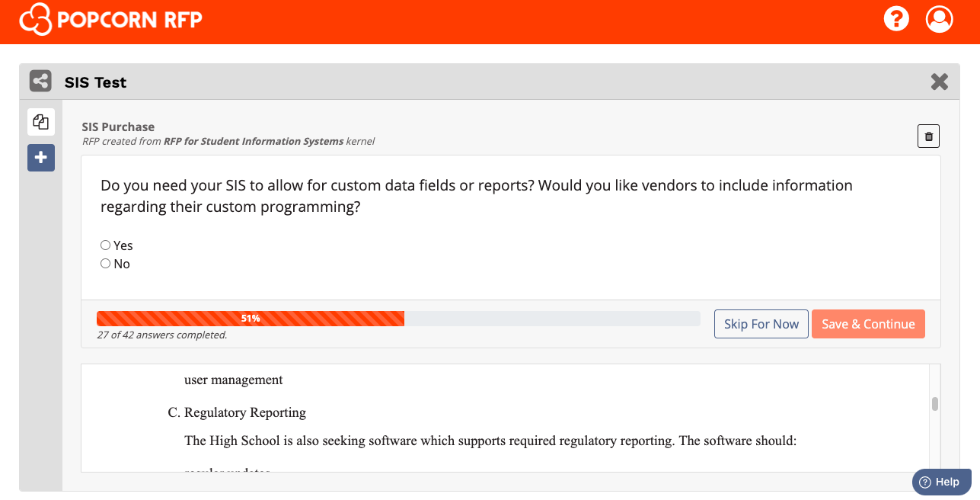Close the SIS Test panel with the X
The image size is (980, 500).
(x=940, y=82)
